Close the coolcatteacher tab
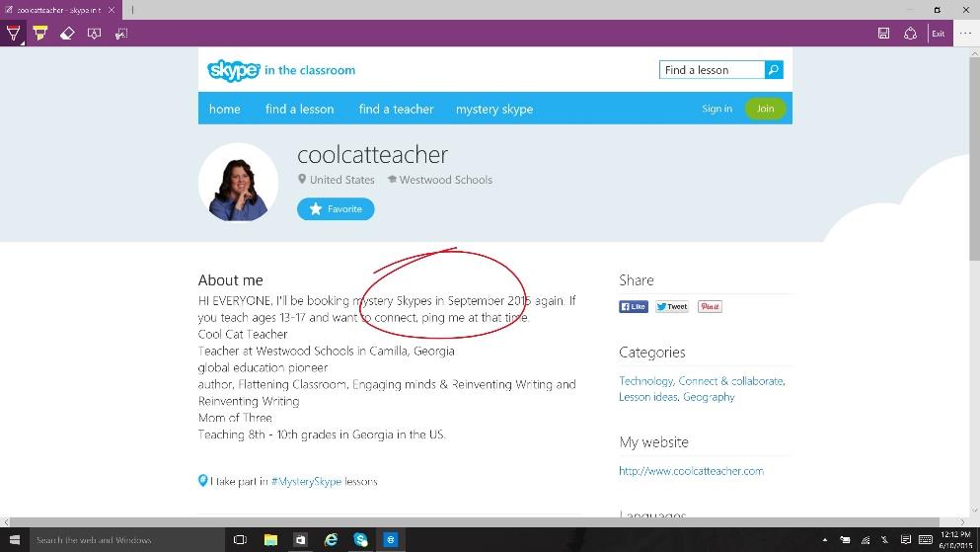 pos(112,10)
